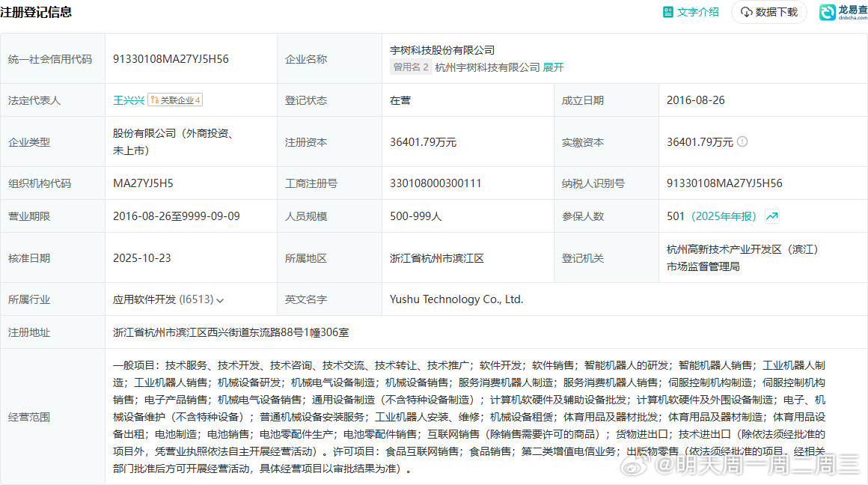868x485 pixels.
Task: Select the insured count 501
Action: point(676,216)
